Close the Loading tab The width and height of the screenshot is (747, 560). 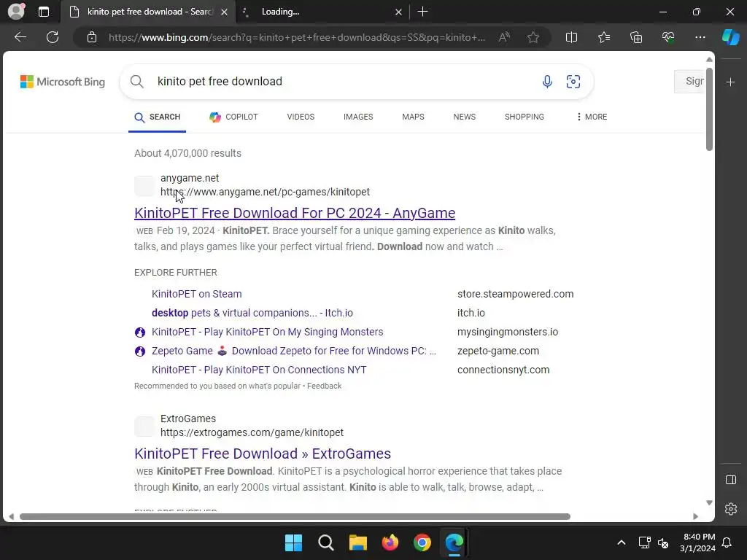(x=398, y=12)
